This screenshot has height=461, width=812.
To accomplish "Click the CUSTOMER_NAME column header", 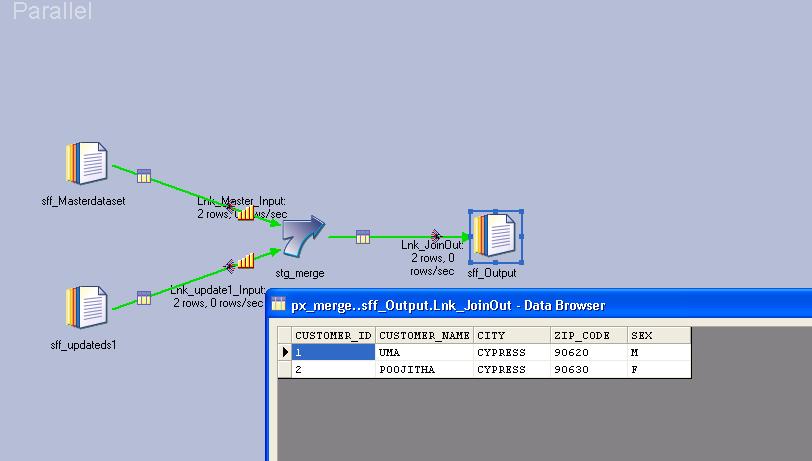I will click(x=424, y=336).
